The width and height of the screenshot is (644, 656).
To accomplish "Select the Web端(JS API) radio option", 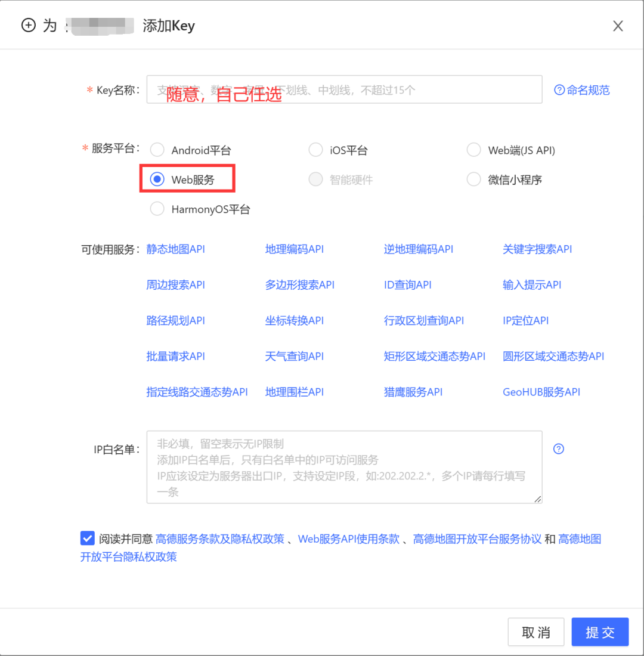I will 473,150.
